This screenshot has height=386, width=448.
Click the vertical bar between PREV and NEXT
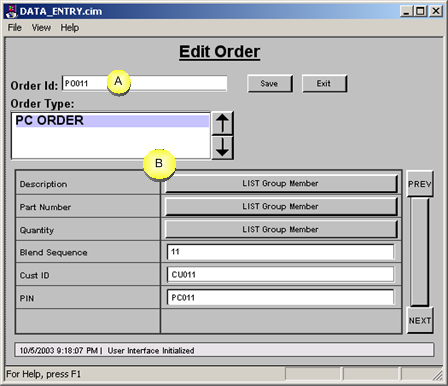[419, 252]
